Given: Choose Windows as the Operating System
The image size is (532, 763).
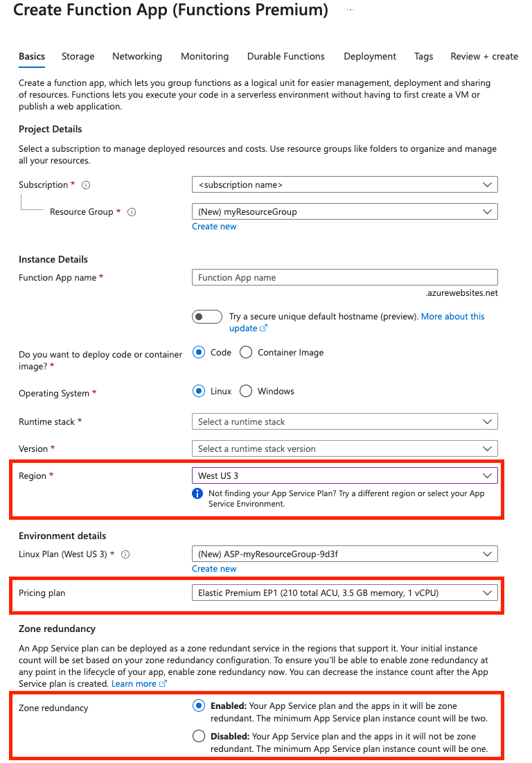Looking at the screenshot, I should (x=246, y=391).
